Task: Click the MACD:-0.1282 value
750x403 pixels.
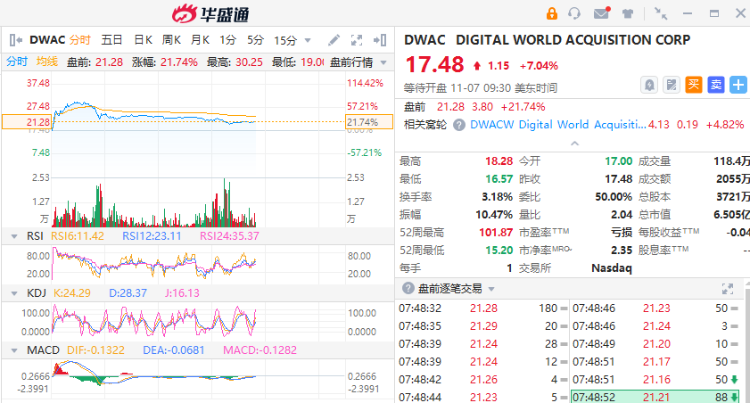Action: coord(260,350)
